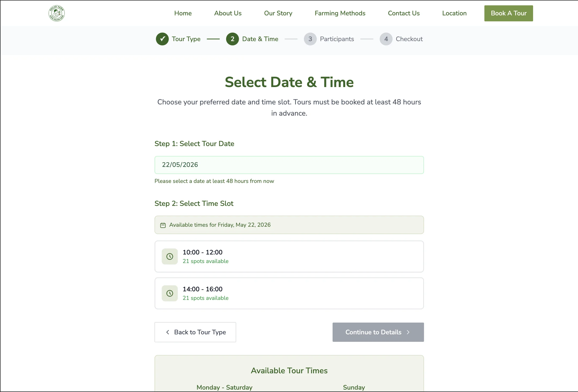Click Continue to Details button
Screen dimensions: 578x392
pyautogui.click(x=378, y=332)
